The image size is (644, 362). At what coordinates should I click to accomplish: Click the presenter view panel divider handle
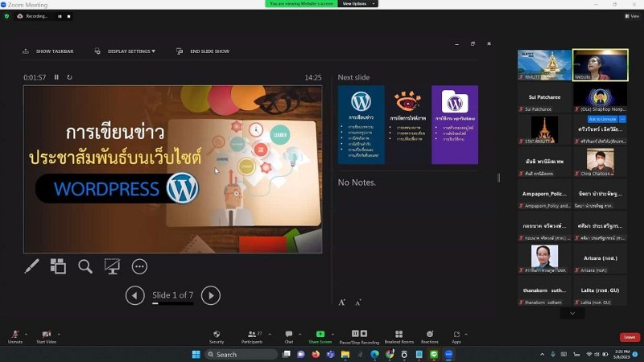tap(498, 178)
